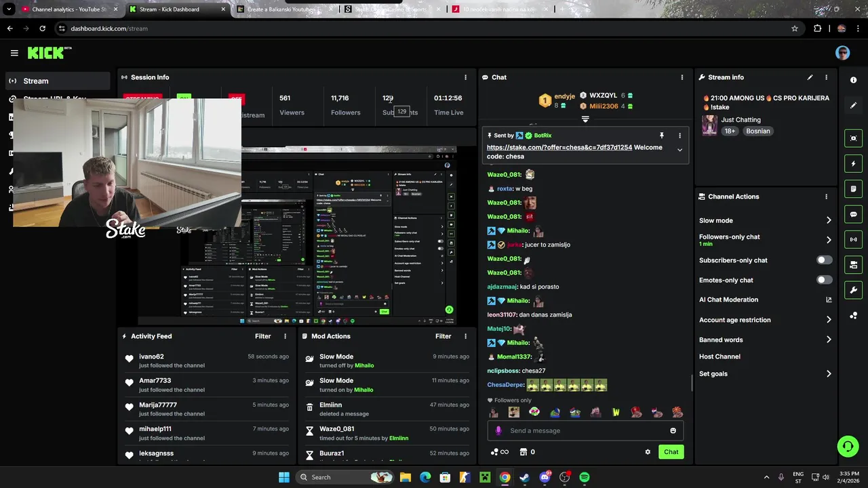Open pinned message three-dot menu
The width and height of the screenshot is (868, 488).
pos(679,136)
